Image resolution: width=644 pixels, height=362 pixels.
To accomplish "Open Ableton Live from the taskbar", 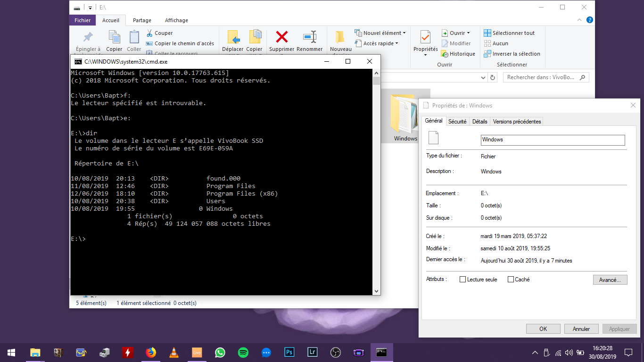I will (x=197, y=352).
